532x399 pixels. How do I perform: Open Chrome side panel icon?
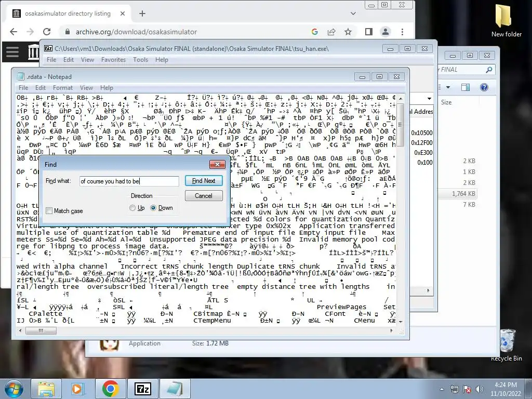[x=369, y=32]
